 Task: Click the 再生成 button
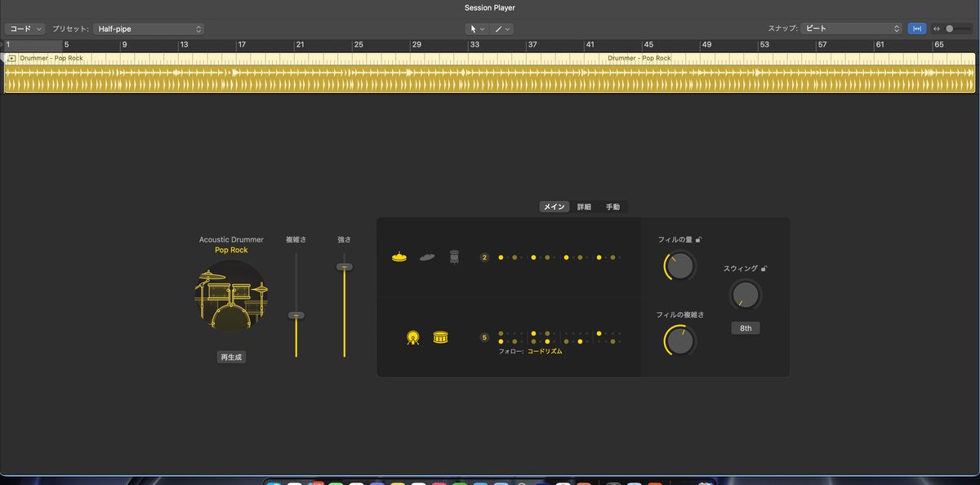click(231, 358)
